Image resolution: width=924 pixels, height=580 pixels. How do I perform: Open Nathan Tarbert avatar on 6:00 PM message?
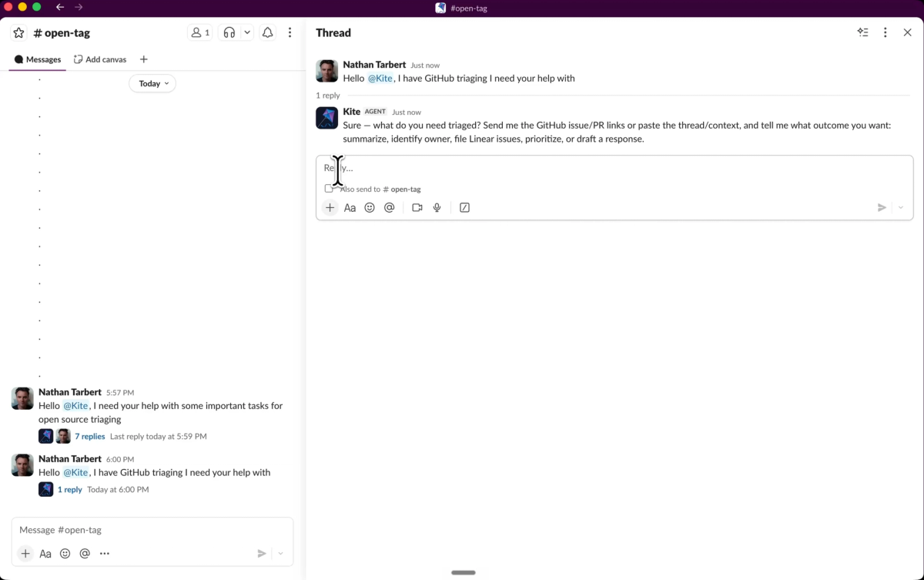tap(22, 464)
